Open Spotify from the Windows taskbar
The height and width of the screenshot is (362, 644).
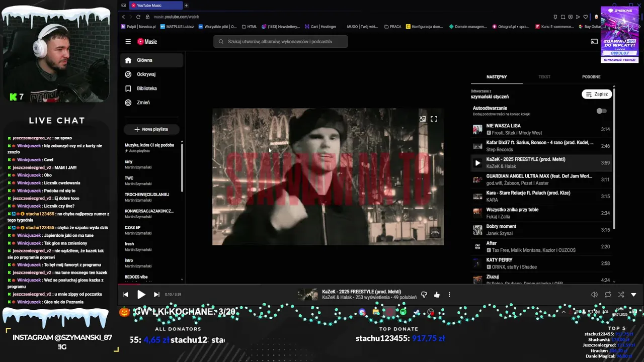point(403,312)
